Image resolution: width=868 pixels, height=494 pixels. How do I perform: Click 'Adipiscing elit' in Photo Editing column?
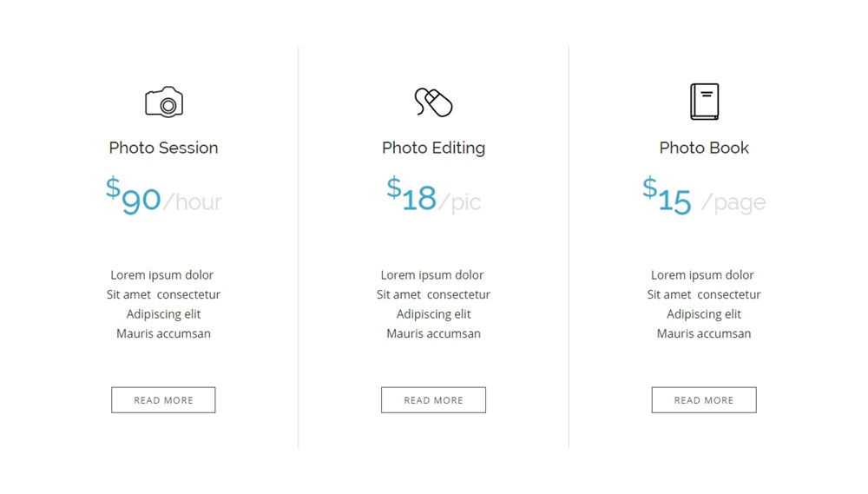point(433,314)
